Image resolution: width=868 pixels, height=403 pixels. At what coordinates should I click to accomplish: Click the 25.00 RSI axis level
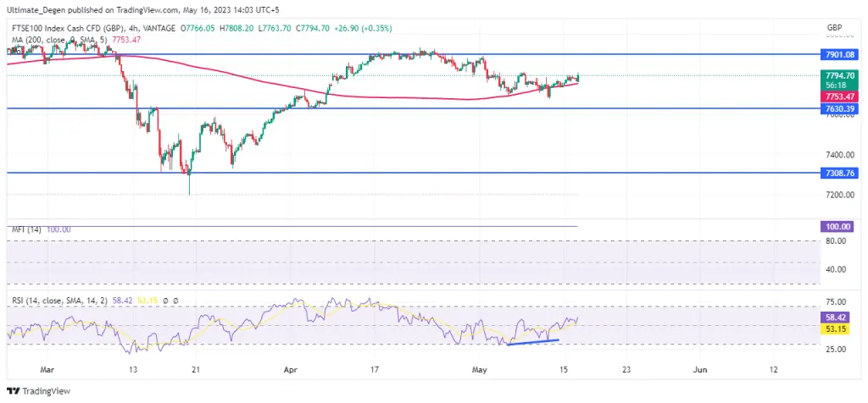pyautogui.click(x=836, y=349)
